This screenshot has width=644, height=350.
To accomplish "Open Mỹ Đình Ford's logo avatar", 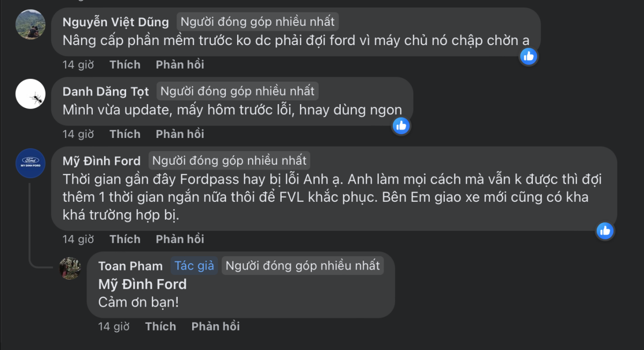I will pyautogui.click(x=30, y=163).
